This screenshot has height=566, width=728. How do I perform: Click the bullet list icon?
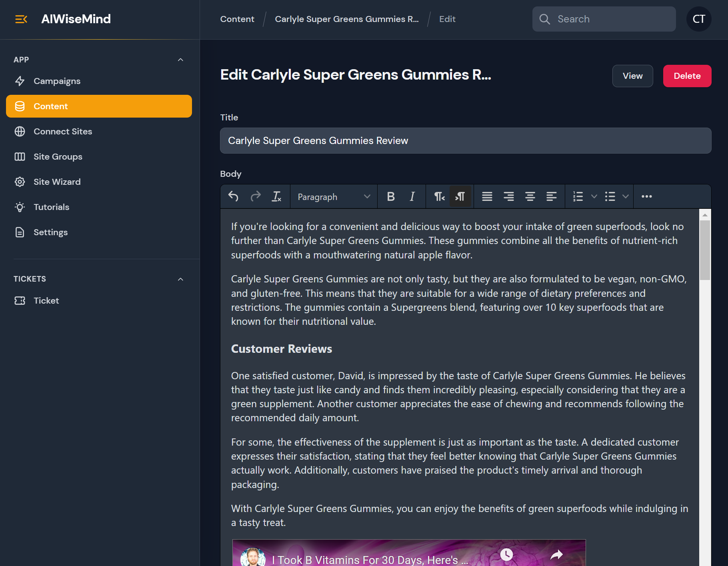pos(610,196)
